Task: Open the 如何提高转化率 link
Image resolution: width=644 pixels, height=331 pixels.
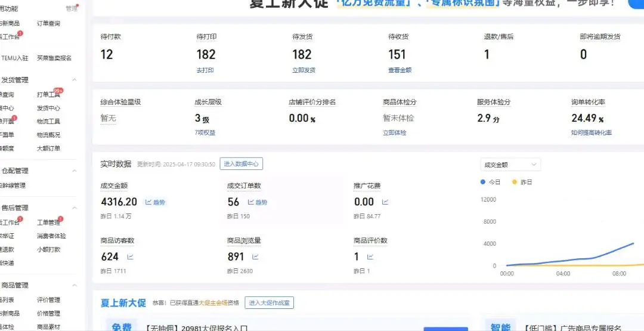Action: point(592,132)
